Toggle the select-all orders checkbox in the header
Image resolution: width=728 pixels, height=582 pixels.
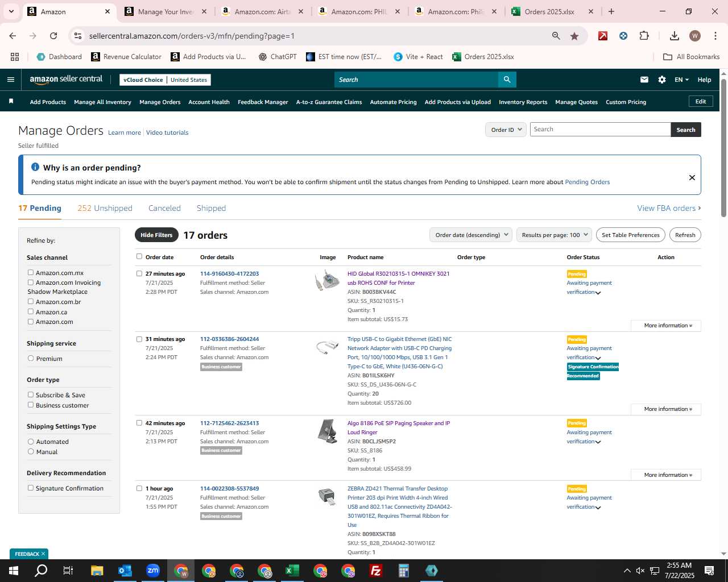coord(139,256)
